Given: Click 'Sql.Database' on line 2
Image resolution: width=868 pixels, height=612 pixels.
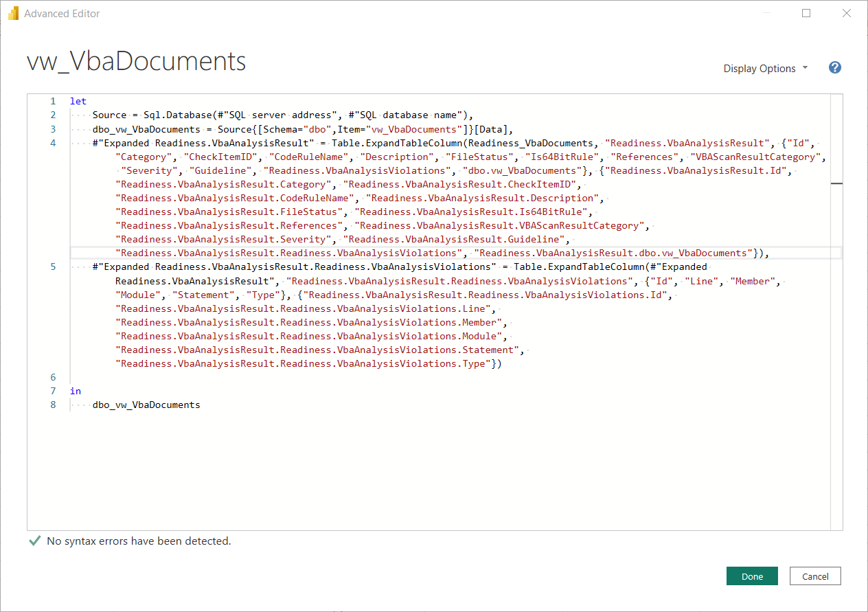Looking at the screenshot, I should point(178,115).
